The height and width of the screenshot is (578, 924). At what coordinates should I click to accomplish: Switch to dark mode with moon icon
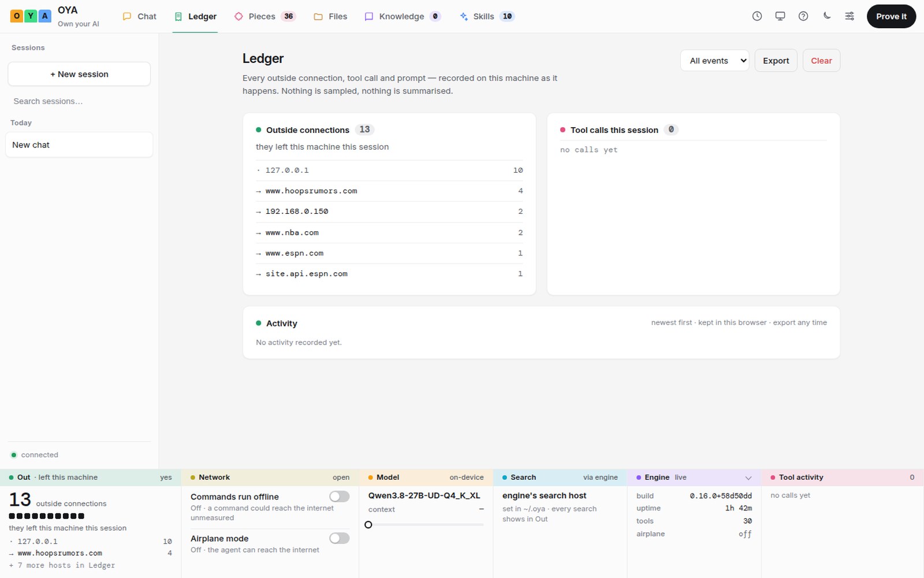pyautogui.click(x=826, y=16)
